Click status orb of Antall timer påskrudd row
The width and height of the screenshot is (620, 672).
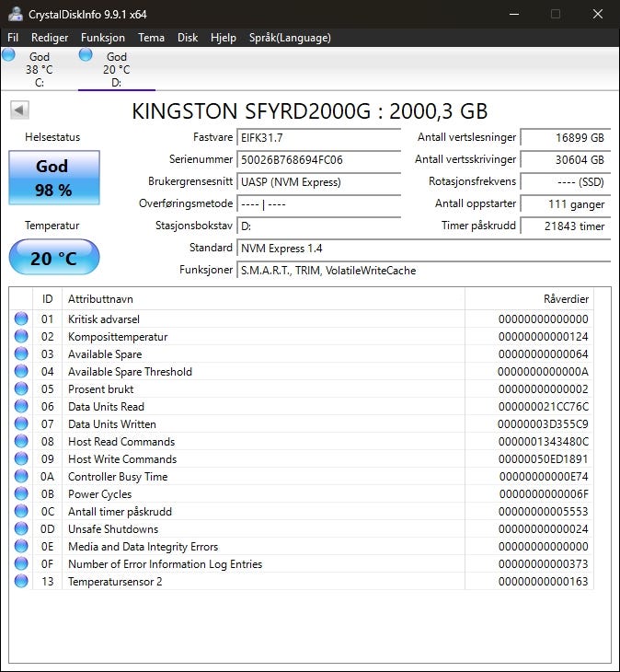pos(21,511)
